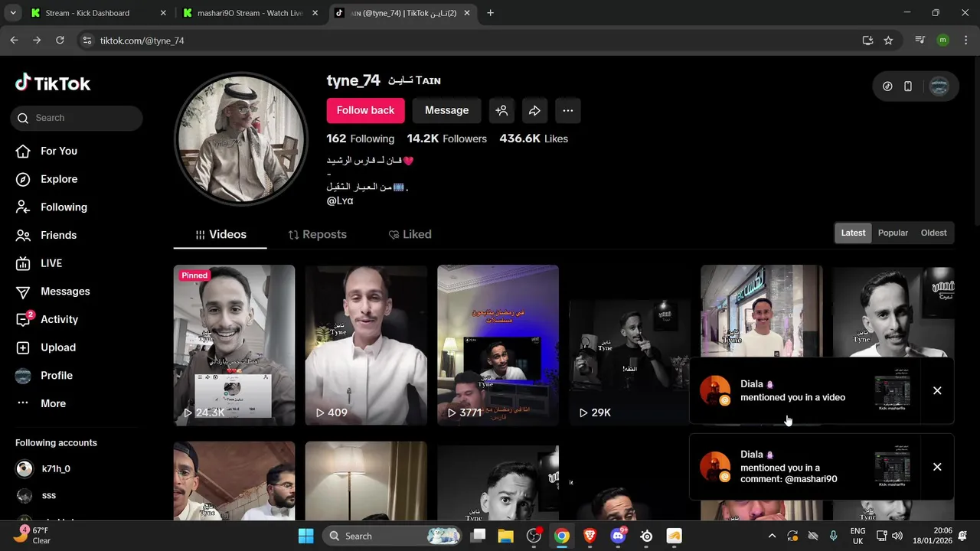This screenshot has width=980, height=551.
Task: Open the Chrome media control icon
Action: click(920, 41)
